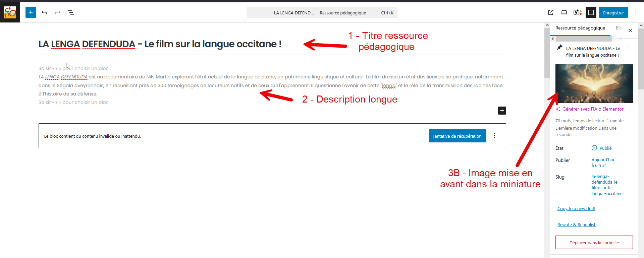Image resolution: width=644 pixels, height=258 pixels.
Task: Toggle the settings sidebar
Action: tap(591, 12)
